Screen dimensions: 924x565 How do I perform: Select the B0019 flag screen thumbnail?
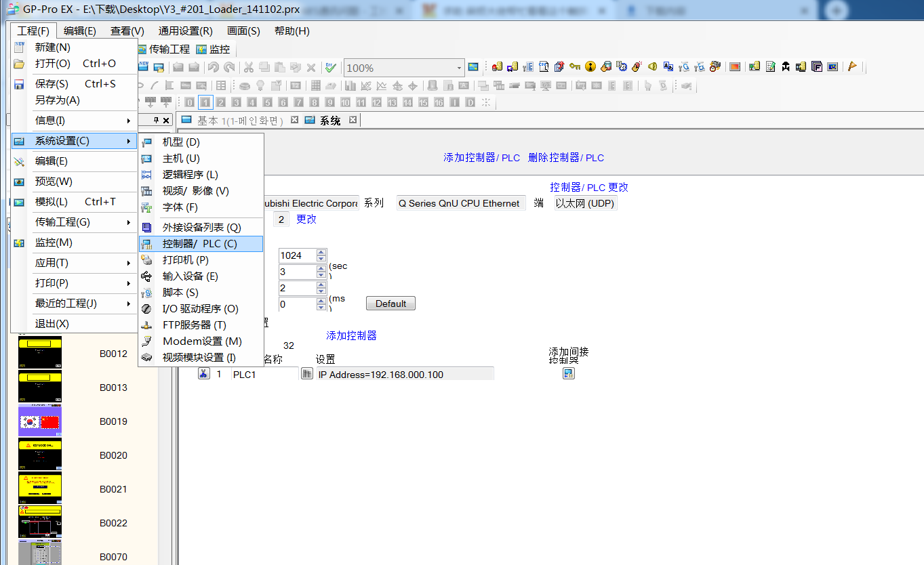[x=40, y=421]
